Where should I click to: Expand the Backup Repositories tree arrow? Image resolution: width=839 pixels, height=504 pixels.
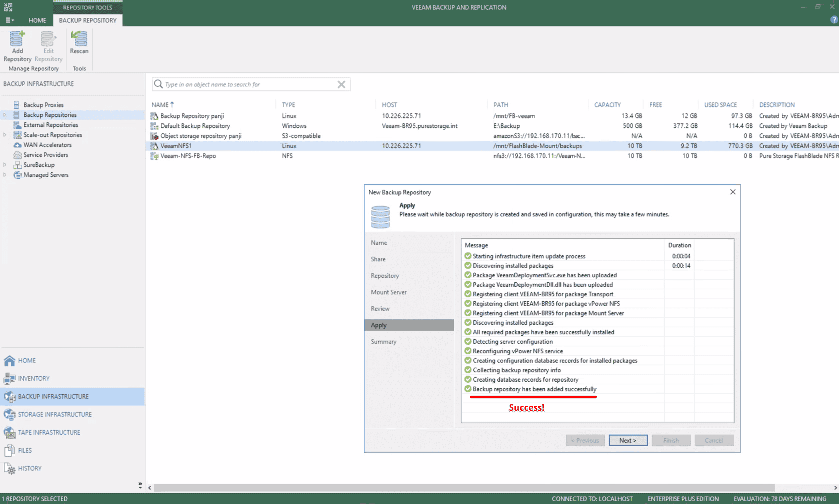click(5, 115)
